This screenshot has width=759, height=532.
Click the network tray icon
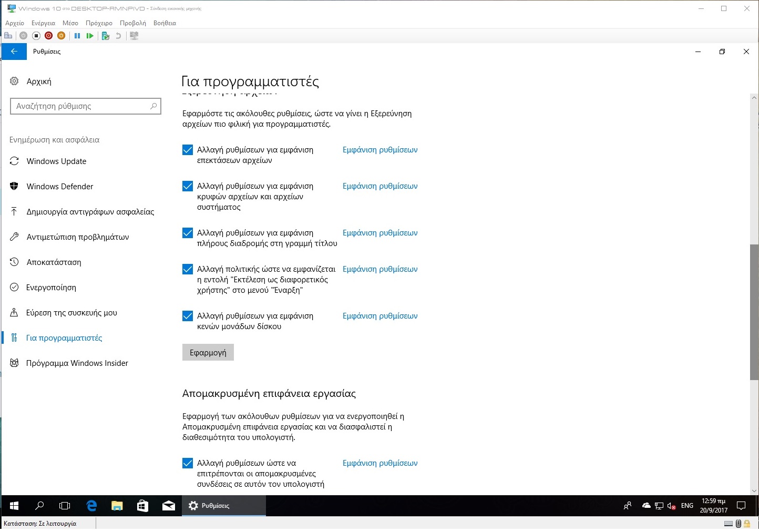point(659,506)
